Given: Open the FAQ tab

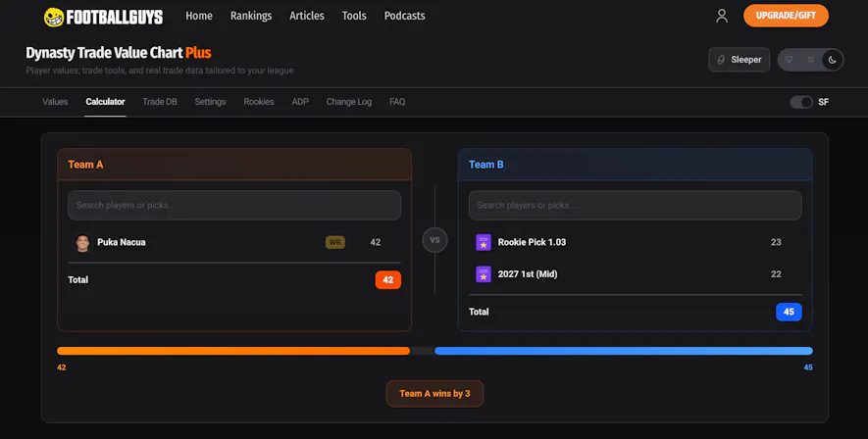Looking at the screenshot, I should (x=397, y=102).
